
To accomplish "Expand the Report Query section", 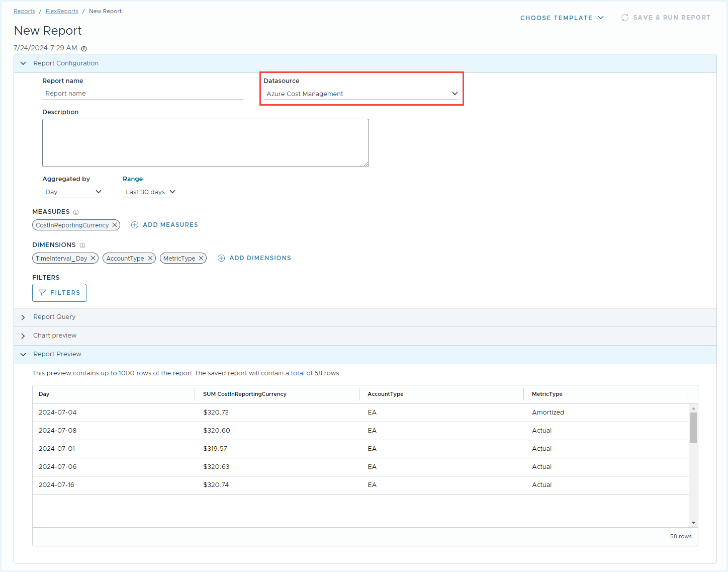I will pyautogui.click(x=23, y=317).
